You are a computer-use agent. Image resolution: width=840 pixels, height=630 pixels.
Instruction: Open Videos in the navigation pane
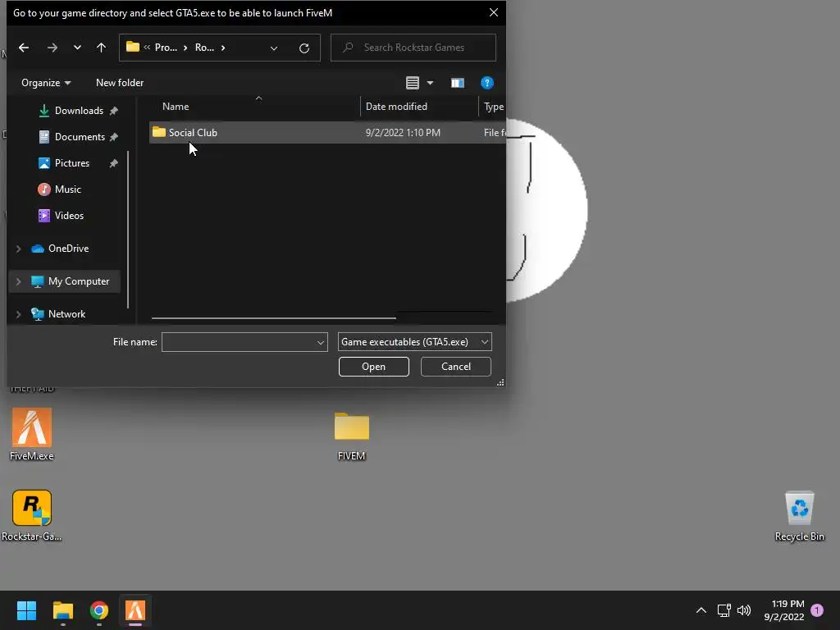pos(69,216)
